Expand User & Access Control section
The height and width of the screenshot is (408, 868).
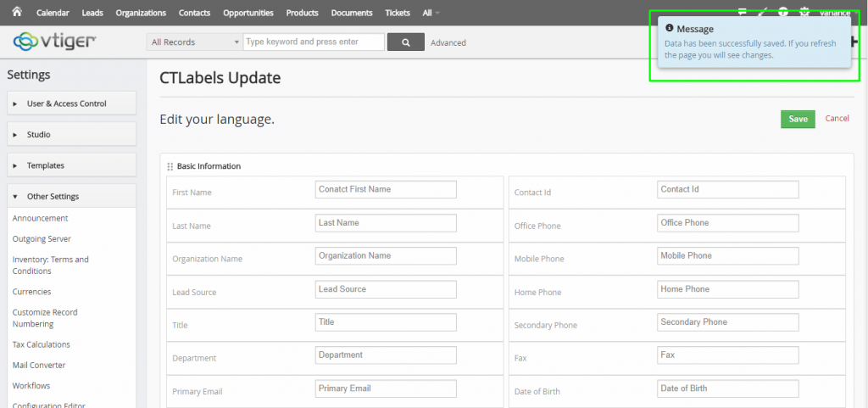click(71, 103)
